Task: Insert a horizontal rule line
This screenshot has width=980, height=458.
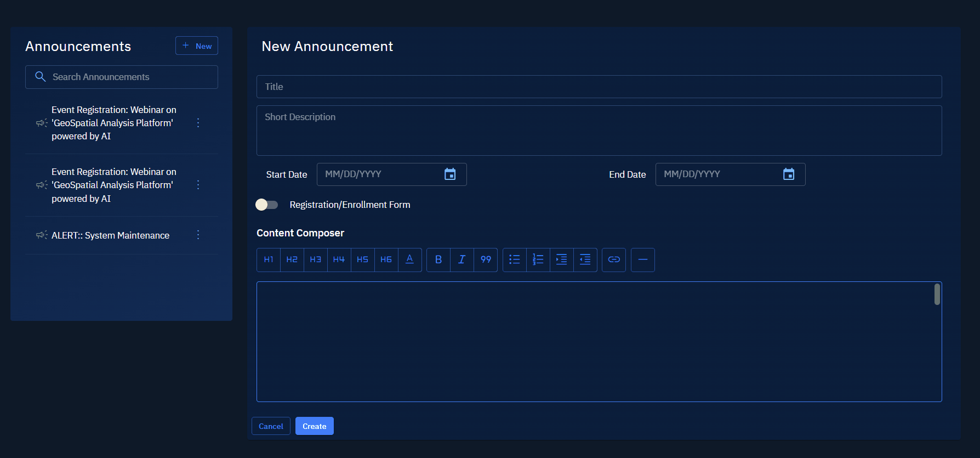Action: pos(643,260)
